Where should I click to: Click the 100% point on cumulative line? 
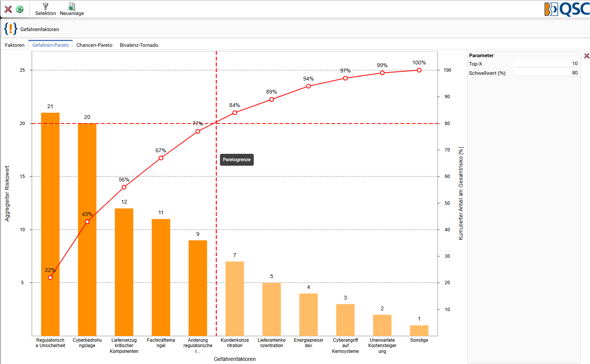click(419, 70)
